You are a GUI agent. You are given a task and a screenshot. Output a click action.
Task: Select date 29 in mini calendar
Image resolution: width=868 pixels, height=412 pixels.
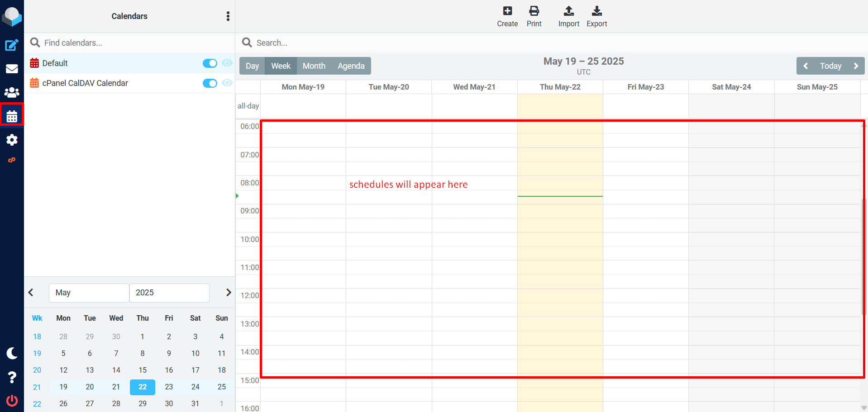point(143,403)
